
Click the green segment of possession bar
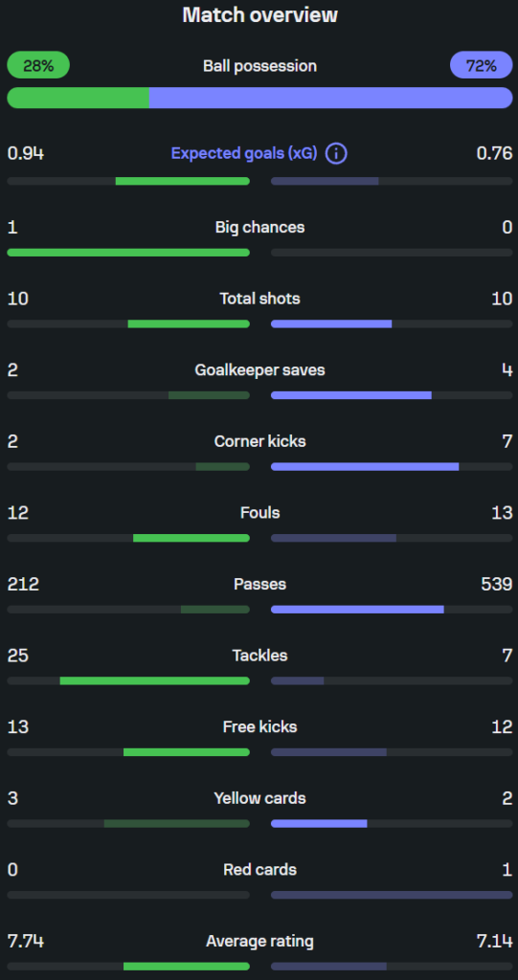79,99
